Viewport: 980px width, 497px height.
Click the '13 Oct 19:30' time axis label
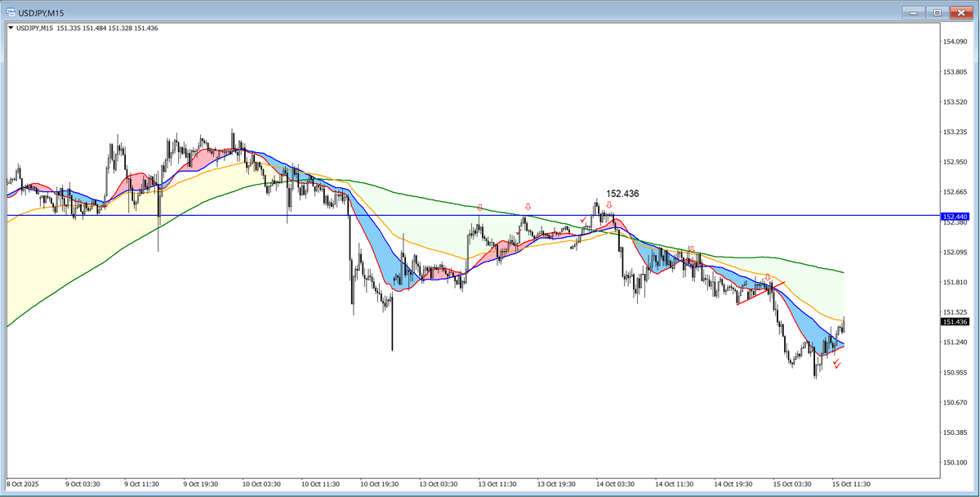click(x=555, y=484)
